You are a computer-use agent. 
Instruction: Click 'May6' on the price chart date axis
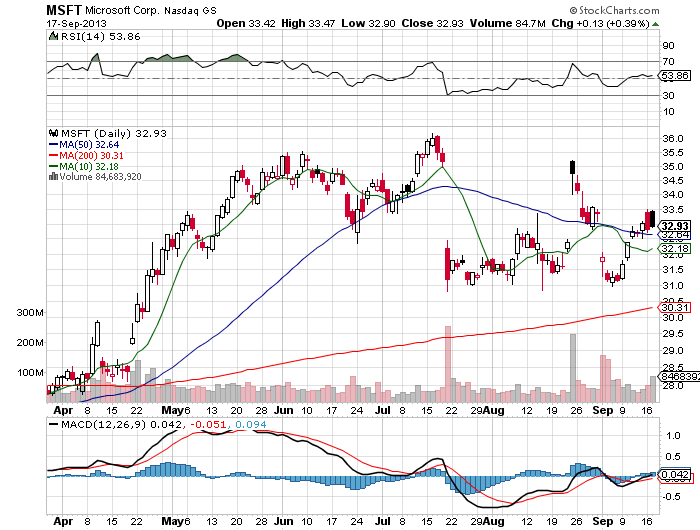tap(176, 410)
